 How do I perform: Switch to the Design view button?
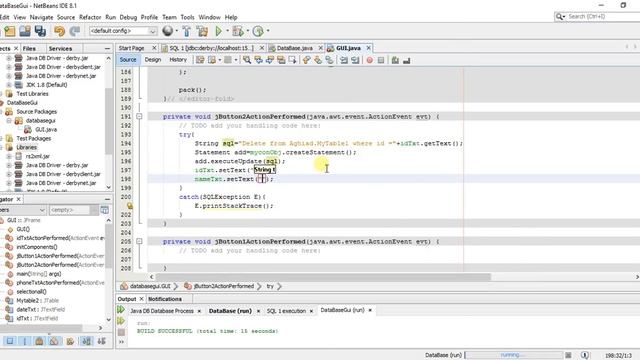153,60
